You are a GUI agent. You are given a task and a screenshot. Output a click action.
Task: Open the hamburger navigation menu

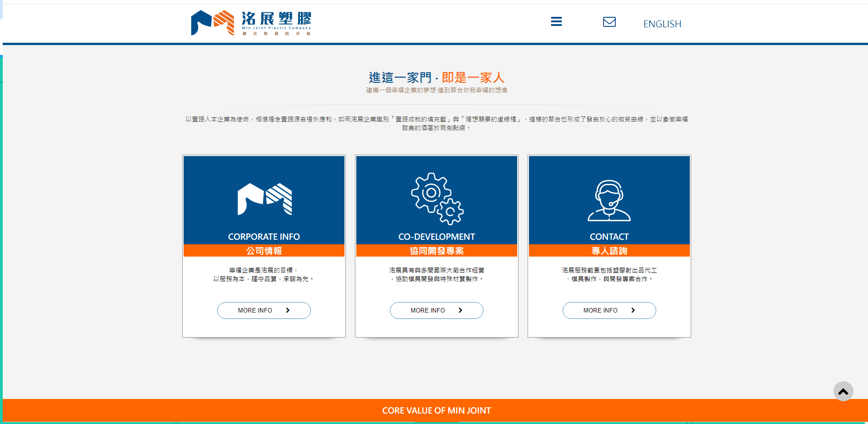point(556,22)
